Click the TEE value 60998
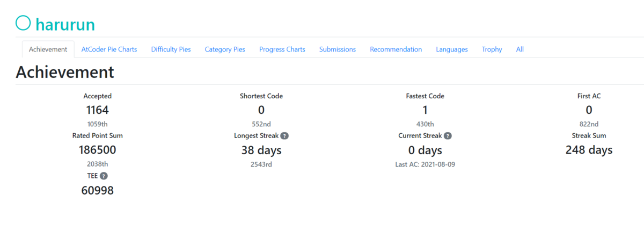This screenshot has height=245, width=644. (97, 190)
